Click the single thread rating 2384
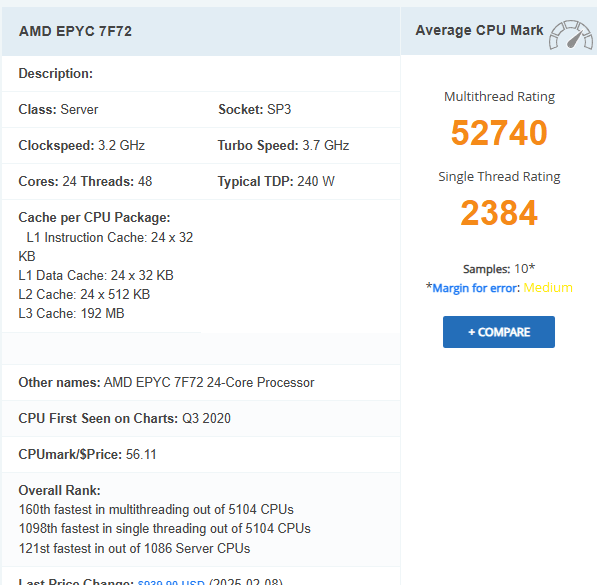This screenshot has height=586, width=603. click(x=499, y=213)
